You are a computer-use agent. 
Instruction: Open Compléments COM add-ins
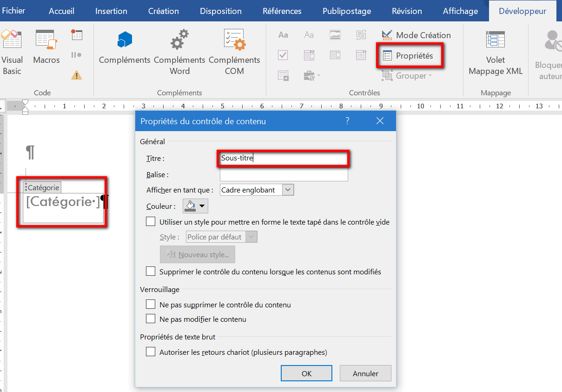tap(234, 51)
